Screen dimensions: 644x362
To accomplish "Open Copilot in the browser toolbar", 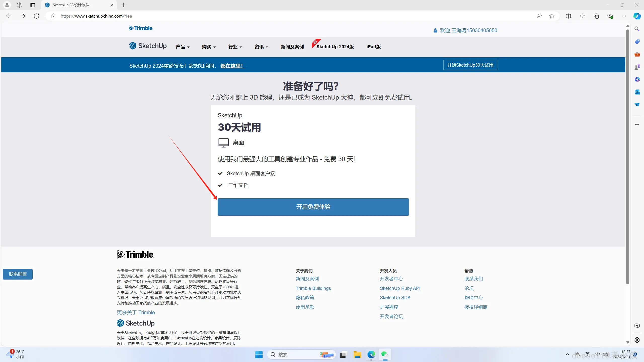I will tap(637, 16).
